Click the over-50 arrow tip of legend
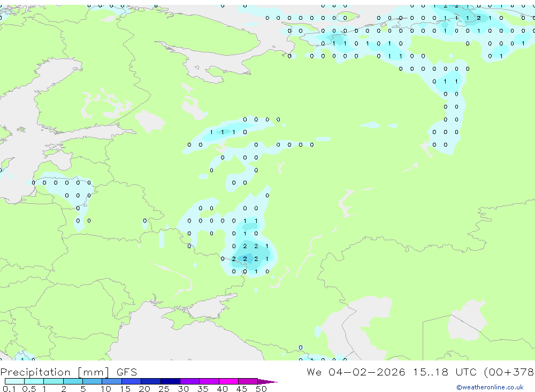The height and width of the screenshot is (392, 535). (x=267, y=381)
